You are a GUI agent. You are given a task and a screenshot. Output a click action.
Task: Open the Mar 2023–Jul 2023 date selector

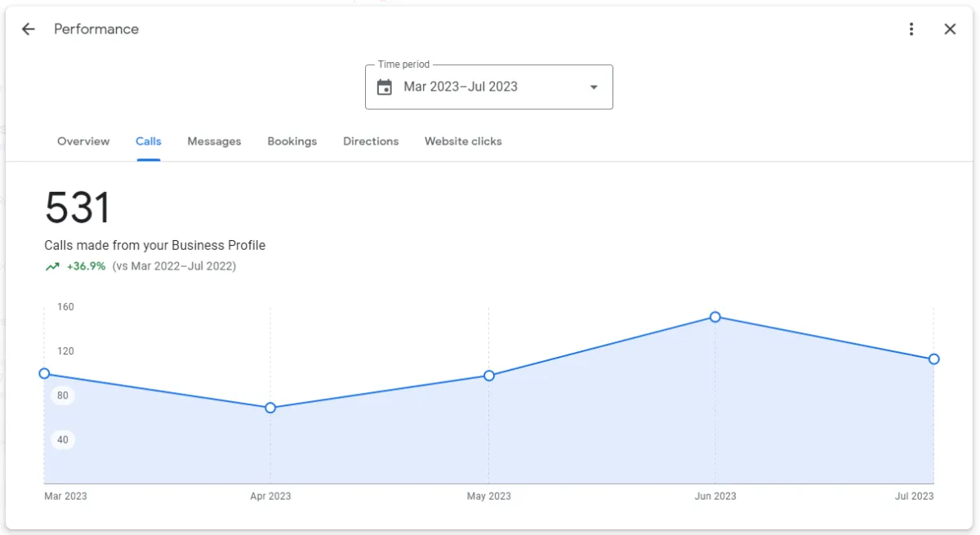(x=488, y=87)
